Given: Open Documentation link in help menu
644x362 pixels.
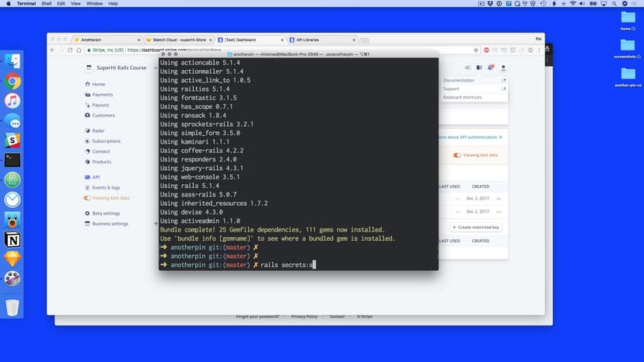Looking at the screenshot, I should point(459,80).
